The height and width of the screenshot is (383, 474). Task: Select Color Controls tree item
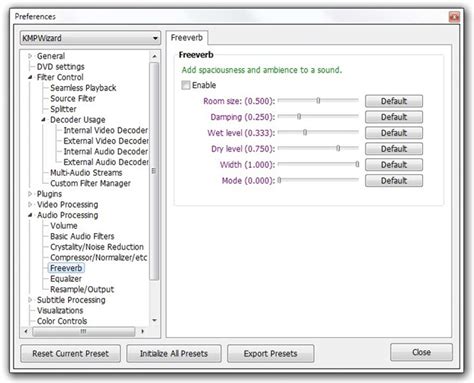coord(62,321)
